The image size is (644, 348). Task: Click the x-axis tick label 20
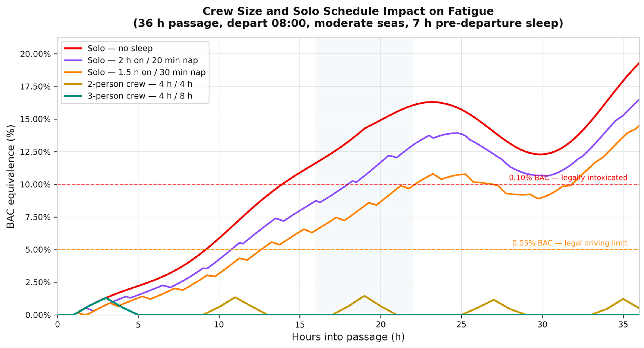point(381,324)
